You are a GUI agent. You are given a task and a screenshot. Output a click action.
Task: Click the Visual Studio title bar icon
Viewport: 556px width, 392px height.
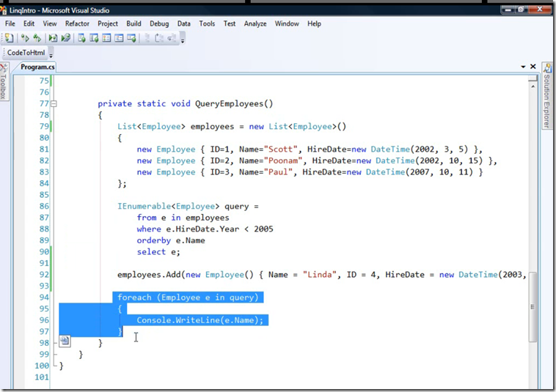(4, 10)
